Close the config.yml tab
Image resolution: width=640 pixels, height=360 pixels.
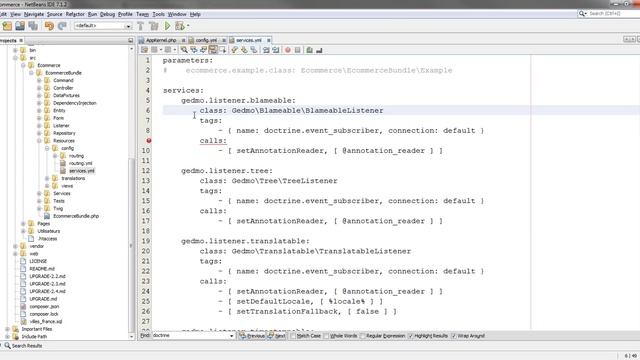coord(224,40)
